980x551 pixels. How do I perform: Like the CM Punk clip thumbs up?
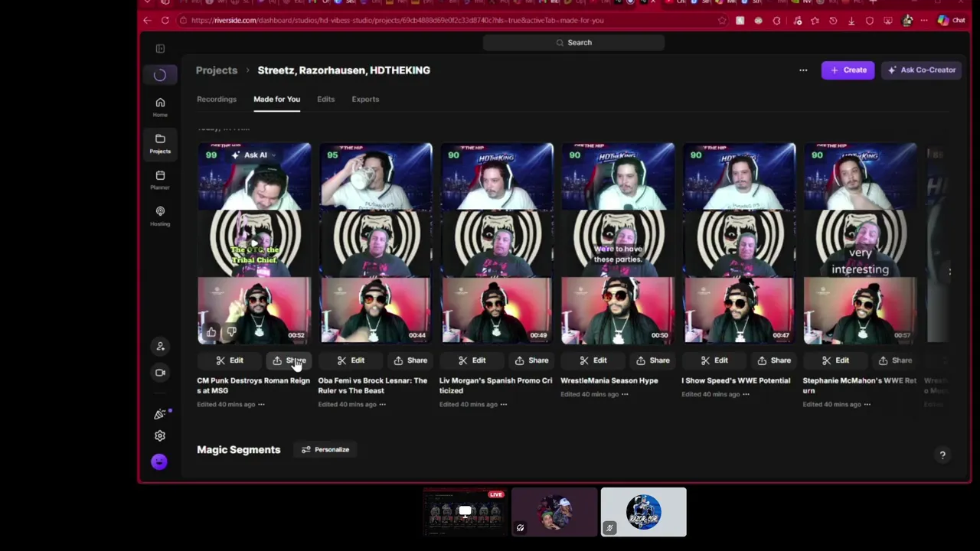coord(211,332)
